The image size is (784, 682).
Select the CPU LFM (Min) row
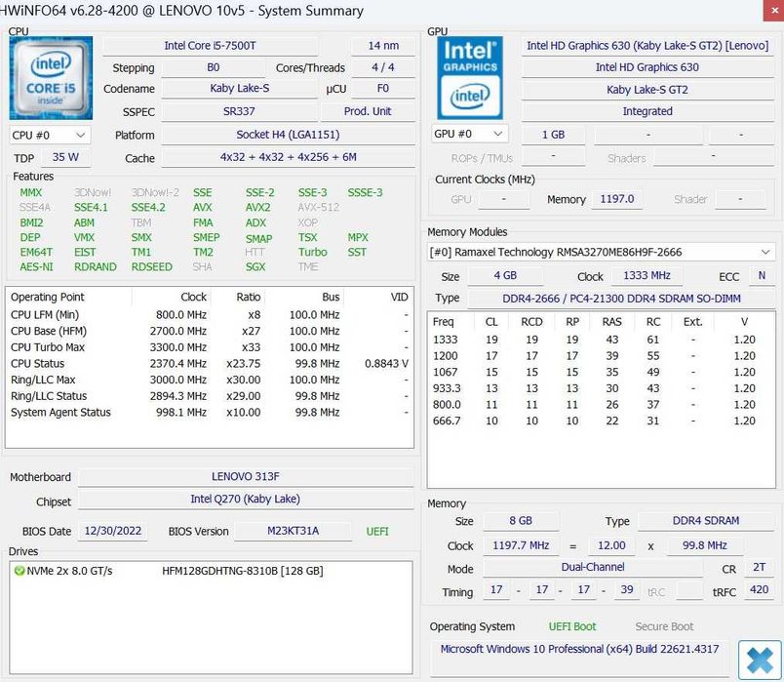pyautogui.click(x=210, y=315)
